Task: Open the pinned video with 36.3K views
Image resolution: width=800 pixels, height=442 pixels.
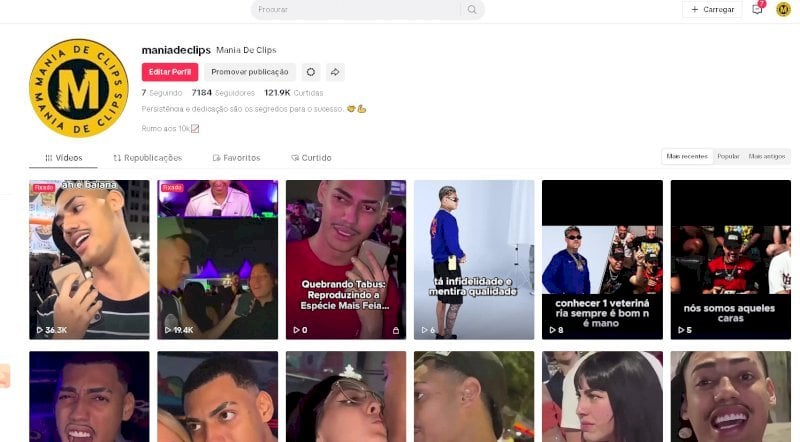Action: click(x=89, y=259)
